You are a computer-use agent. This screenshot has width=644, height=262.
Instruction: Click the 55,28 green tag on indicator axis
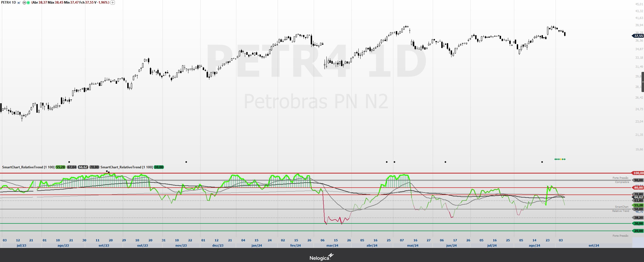pyautogui.click(x=638, y=205)
